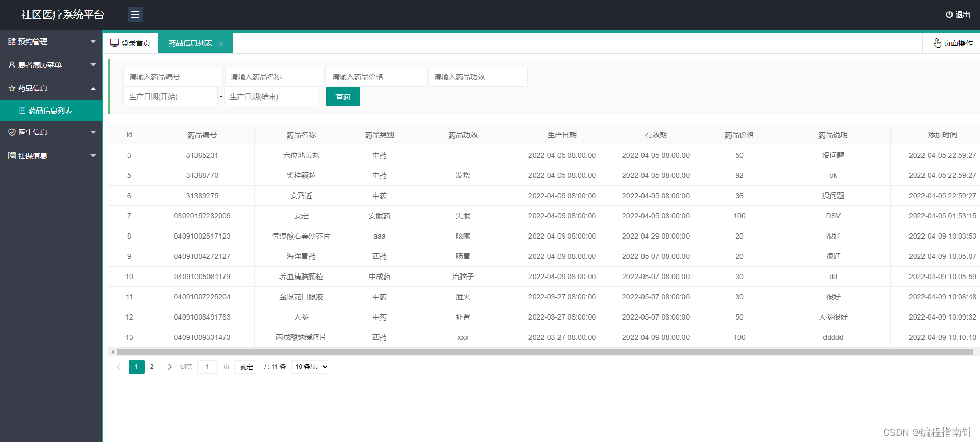Click the 丙戊酸钠缓释片 cell
This screenshot has height=442, width=980.
(301, 337)
